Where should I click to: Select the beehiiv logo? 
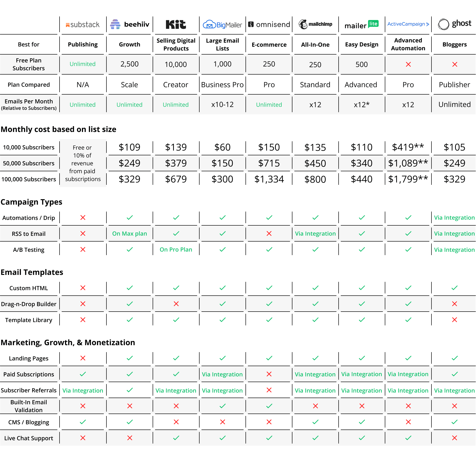pos(130,24)
